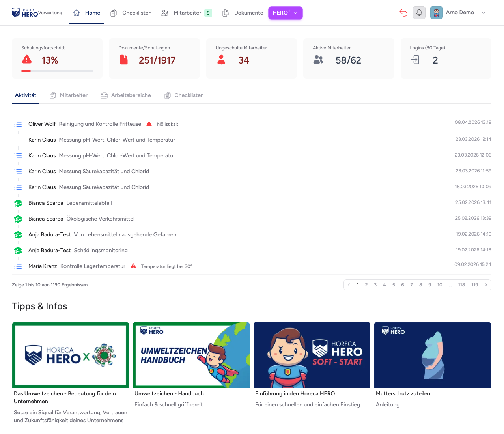Click the login icon in Logins card
504x434 pixels.
(415, 60)
